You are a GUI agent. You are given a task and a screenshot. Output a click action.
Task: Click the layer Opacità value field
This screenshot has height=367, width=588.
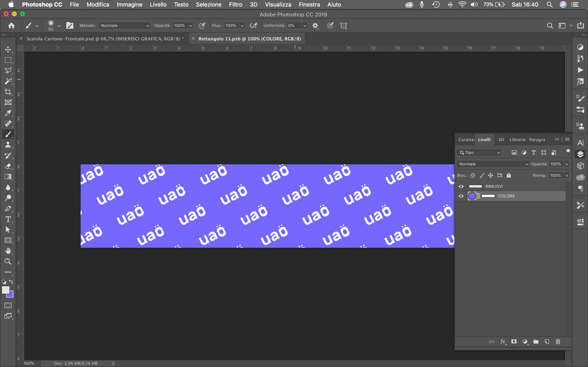(555, 164)
